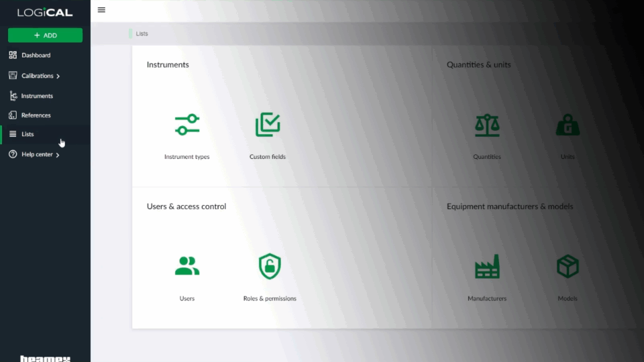Click the LOGiCAL logo
This screenshot has height=362, width=644.
[x=45, y=12]
